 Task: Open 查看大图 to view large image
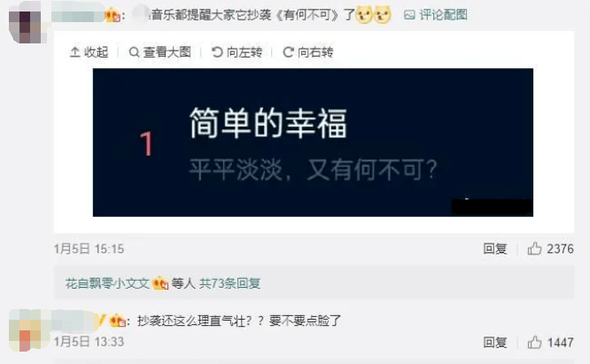[x=160, y=52]
